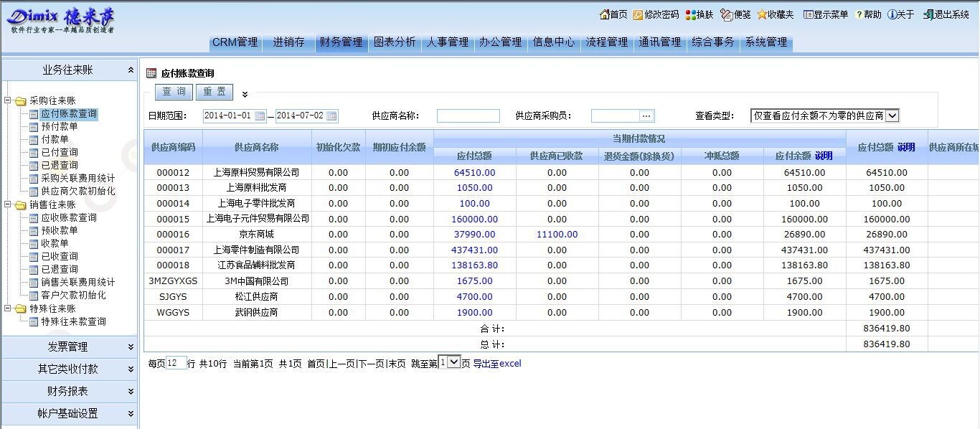
Task: Open end date calendar picker icon
Action: click(331, 116)
